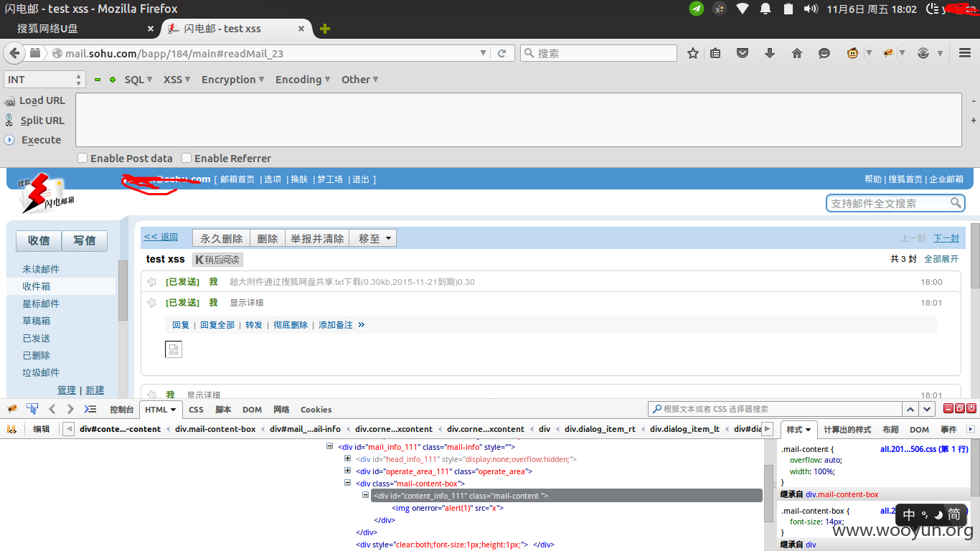Screen dimensions: 980x551
Task: Open the 草稿箱 folder
Action: pyautogui.click(x=36, y=321)
